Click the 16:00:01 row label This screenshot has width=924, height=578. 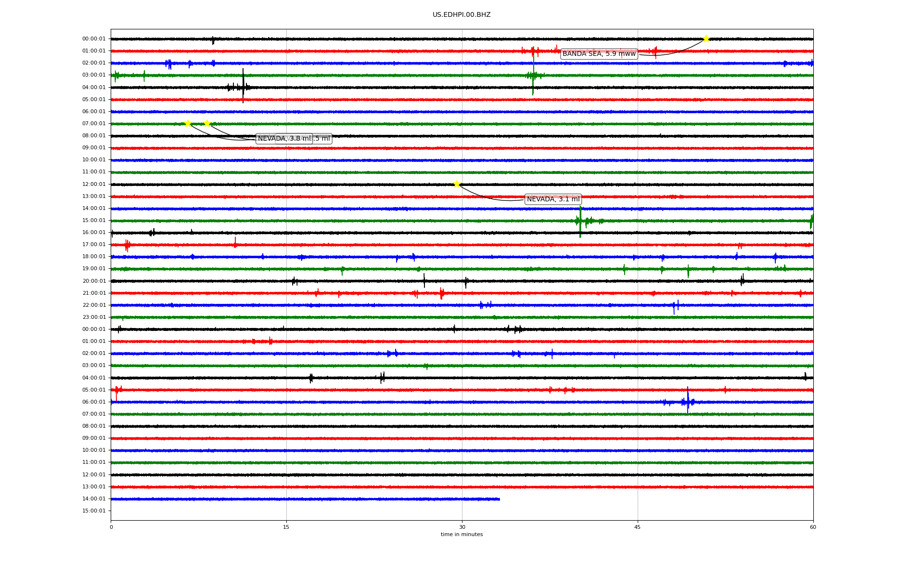(x=94, y=233)
